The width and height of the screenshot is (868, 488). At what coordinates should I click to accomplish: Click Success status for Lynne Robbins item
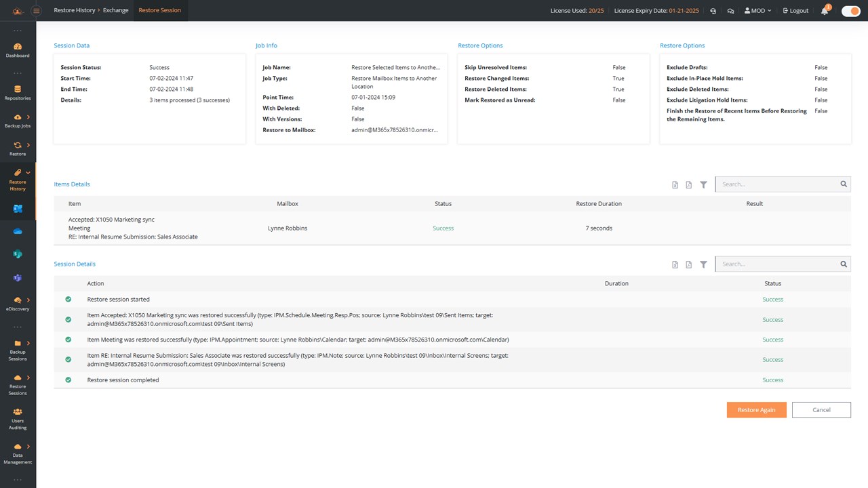point(443,228)
